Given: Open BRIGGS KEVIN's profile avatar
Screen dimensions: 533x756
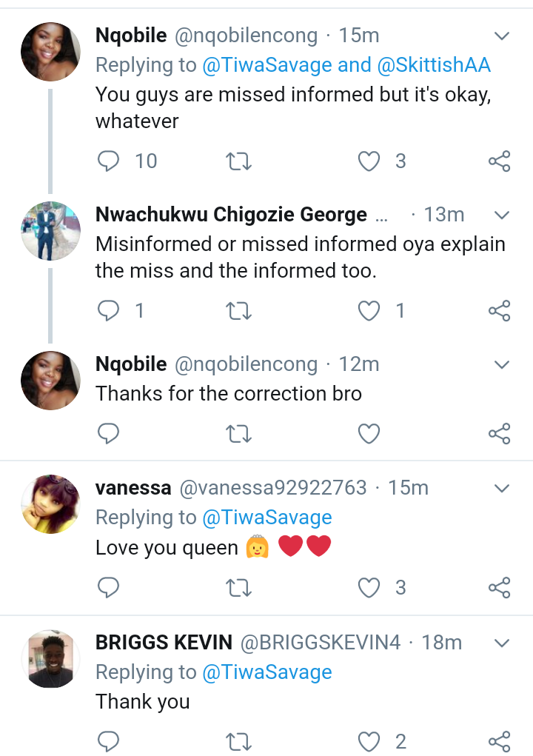Looking at the screenshot, I should click(x=50, y=659).
